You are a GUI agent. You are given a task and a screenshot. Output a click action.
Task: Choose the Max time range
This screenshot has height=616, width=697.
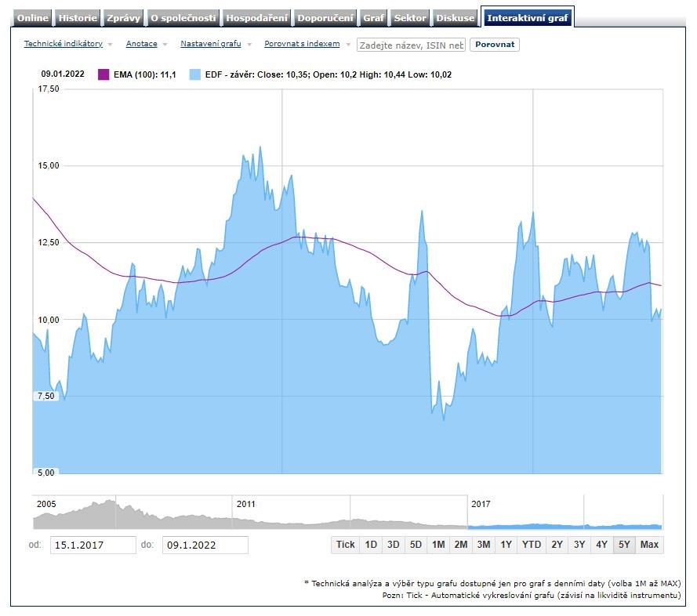pos(649,545)
